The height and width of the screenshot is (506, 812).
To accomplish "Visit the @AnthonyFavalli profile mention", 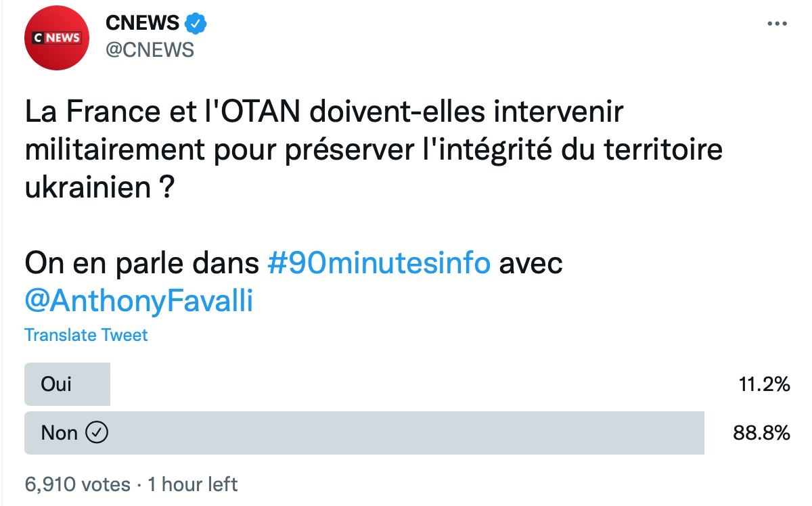I will [x=139, y=301].
